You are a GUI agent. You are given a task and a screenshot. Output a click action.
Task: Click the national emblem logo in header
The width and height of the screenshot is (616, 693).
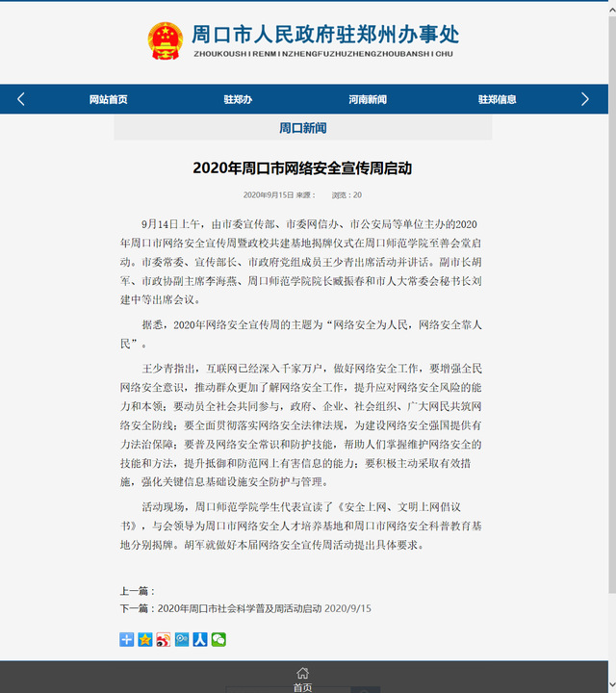166,41
